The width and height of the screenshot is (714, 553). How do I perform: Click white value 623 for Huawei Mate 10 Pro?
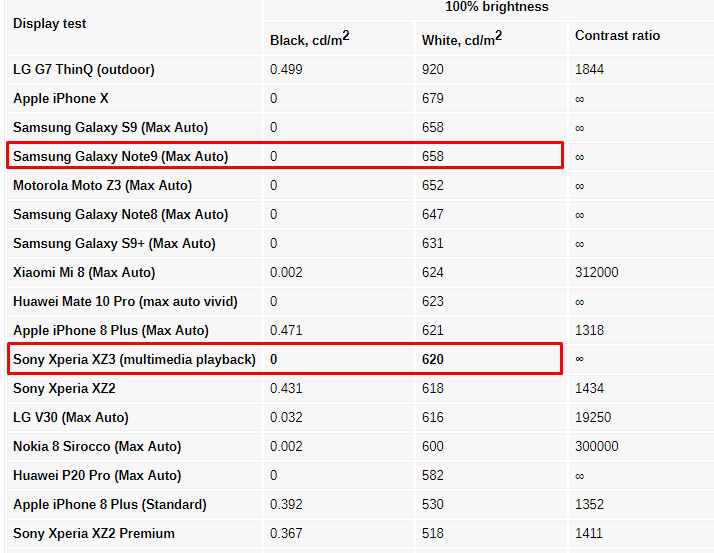433,302
